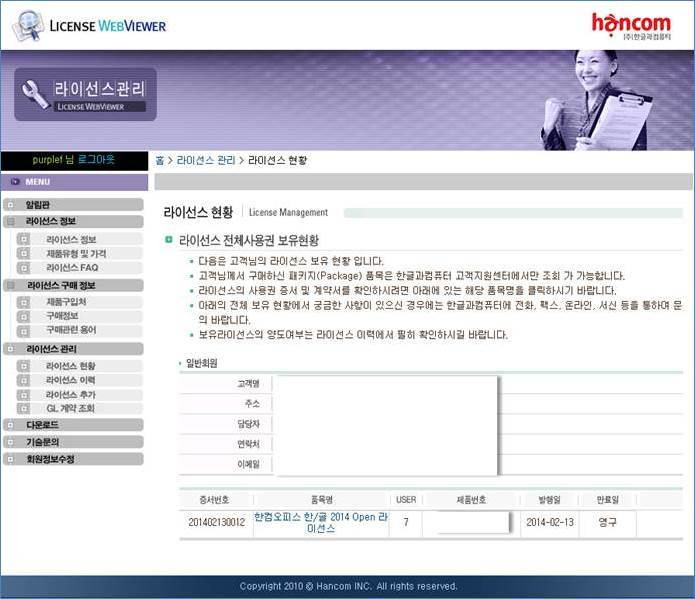Click the wrench icon in 라이선스관리 banner
Viewport: 695px width, 599px height.
[x=35, y=94]
